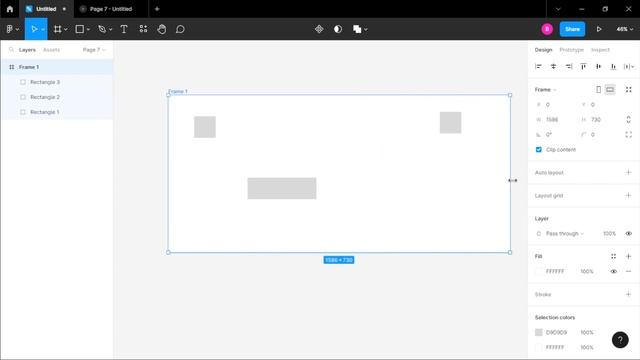Switch to the Assets tab

pyautogui.click(x=51, y=50)
